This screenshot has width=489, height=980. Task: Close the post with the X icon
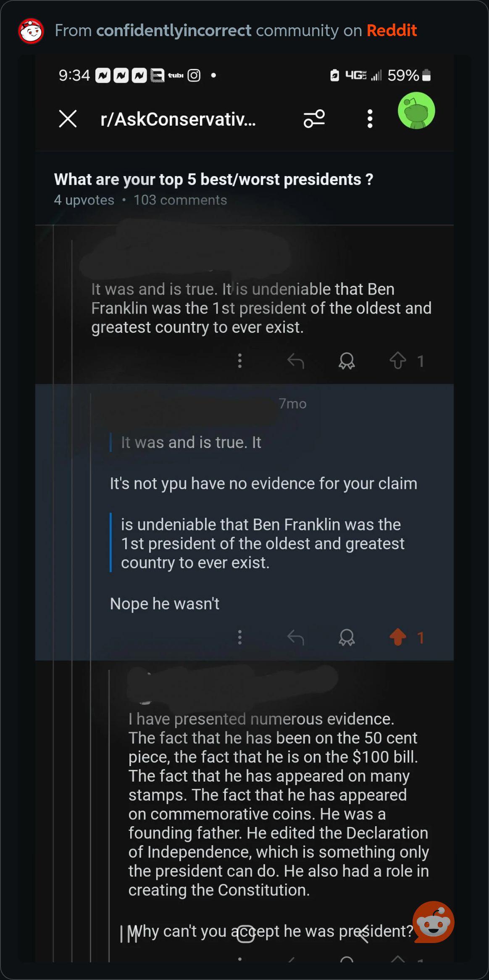click(x=68, y=119)
